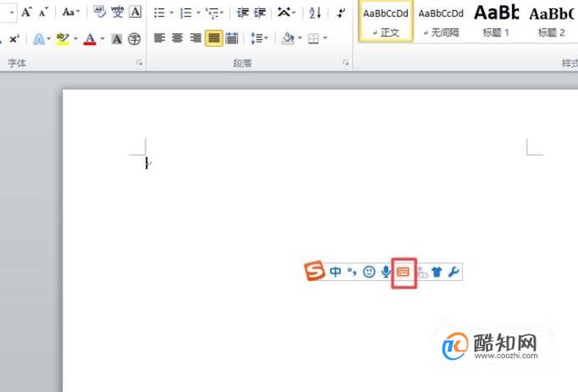
Task: Toggle show paragraph marks
Action: coord(341,14)
